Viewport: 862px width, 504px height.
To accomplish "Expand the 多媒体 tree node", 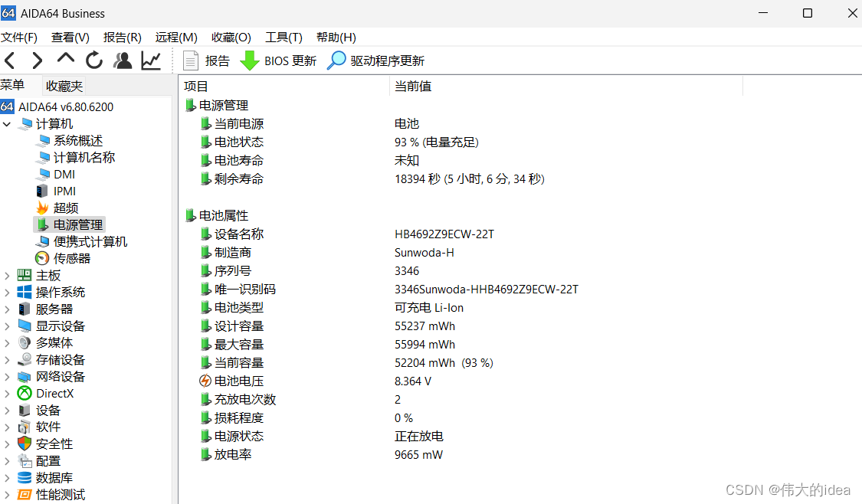I will click(7, 343).
